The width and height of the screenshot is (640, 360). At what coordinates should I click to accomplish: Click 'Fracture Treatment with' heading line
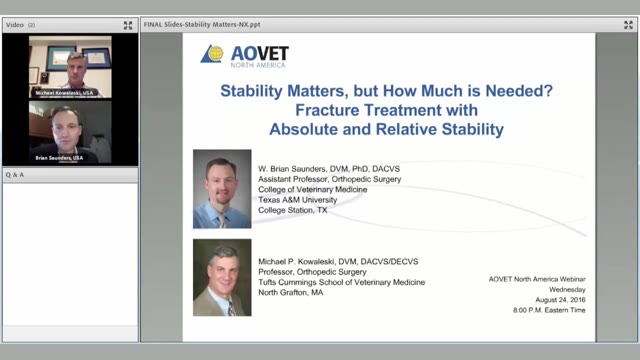click(387, 110)
